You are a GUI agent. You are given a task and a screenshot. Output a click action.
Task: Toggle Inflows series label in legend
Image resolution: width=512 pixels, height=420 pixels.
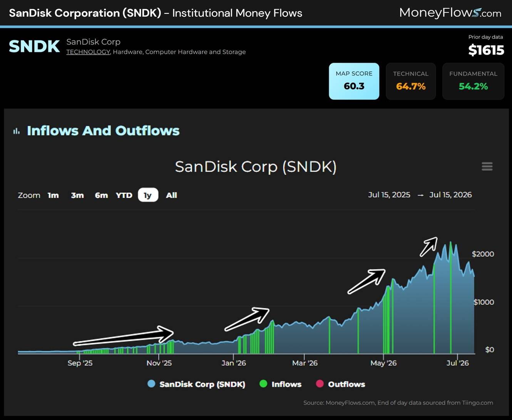(x=286, y=384)
